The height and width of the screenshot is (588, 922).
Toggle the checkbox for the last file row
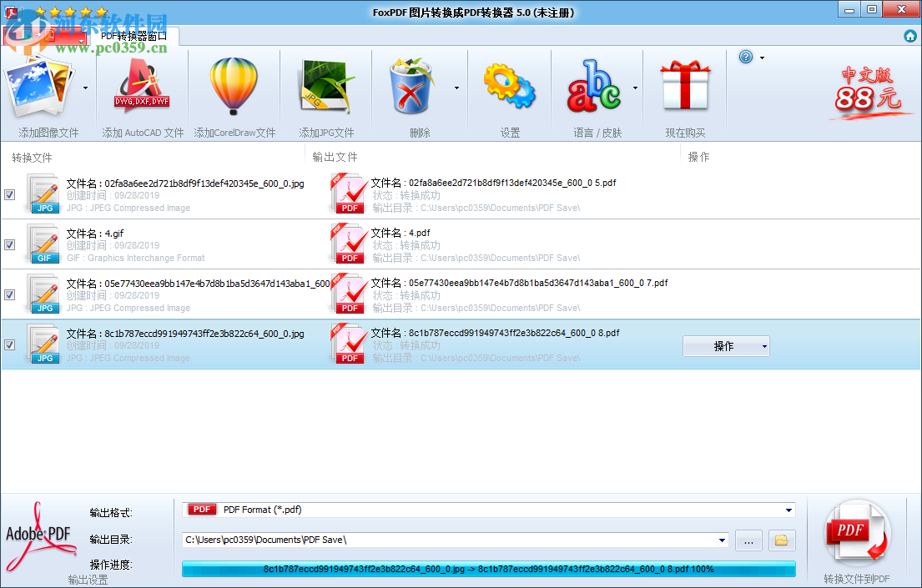coord(10,344)
